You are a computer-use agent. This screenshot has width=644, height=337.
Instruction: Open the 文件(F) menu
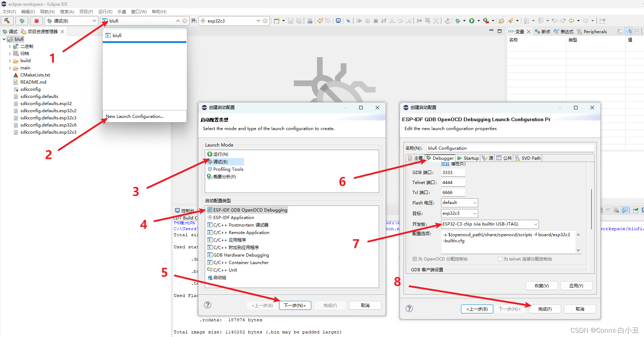[9, 11]
